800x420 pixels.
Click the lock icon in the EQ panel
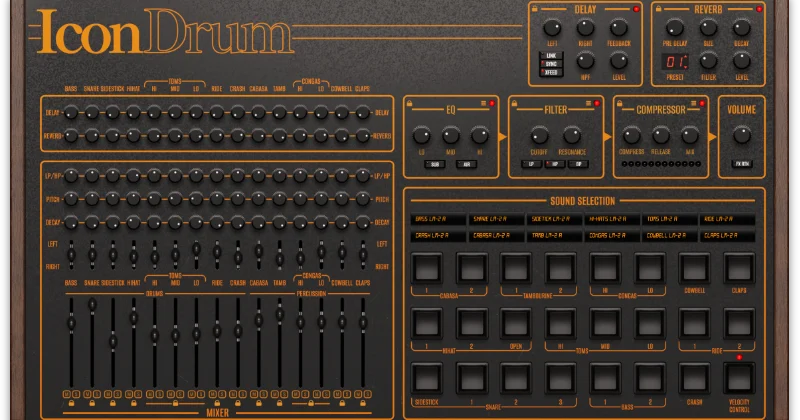(x=410, y=104)
